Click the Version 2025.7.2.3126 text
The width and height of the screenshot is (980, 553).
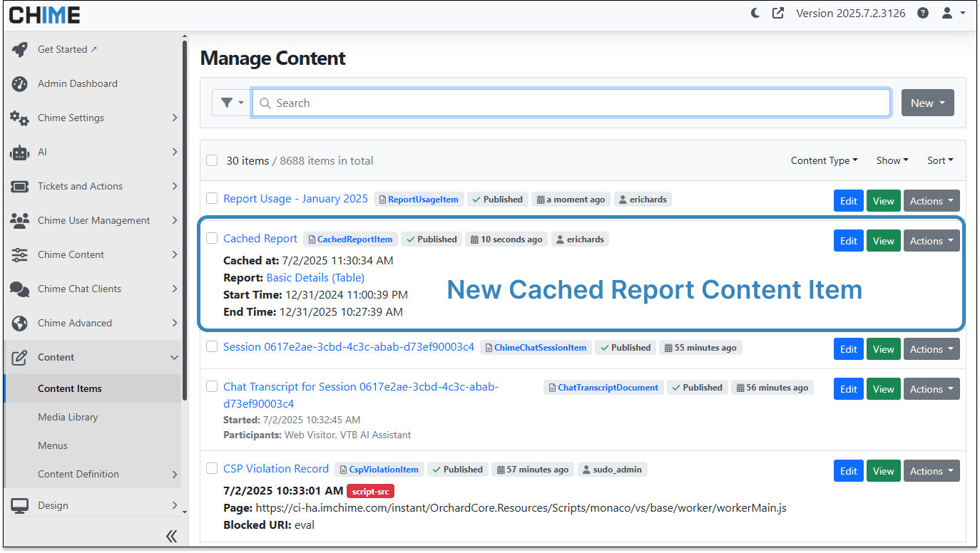pos(851,13)
